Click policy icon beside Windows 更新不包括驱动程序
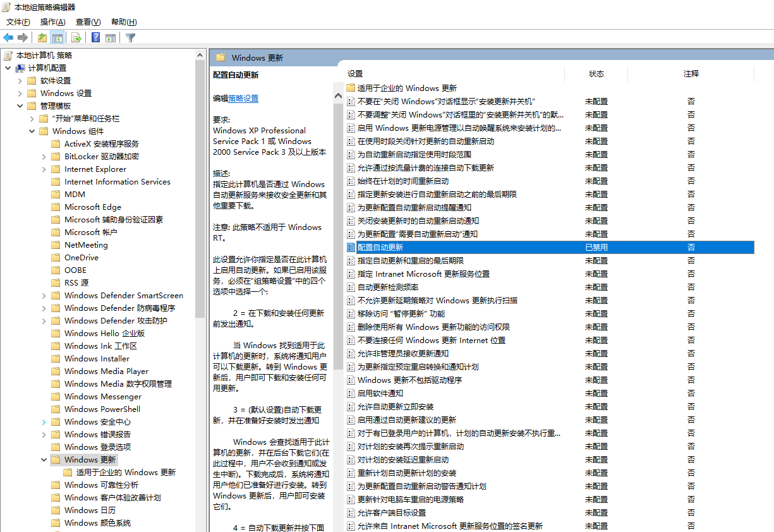The image size is (774, 532). pyautogui.click(x=351, y=380)
